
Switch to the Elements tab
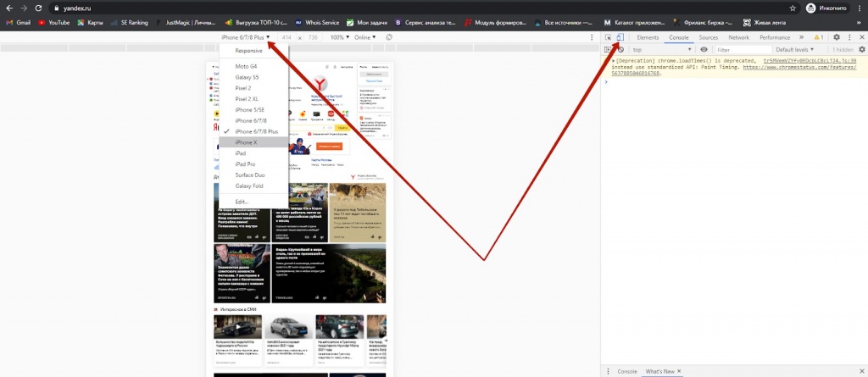point(648,37)
